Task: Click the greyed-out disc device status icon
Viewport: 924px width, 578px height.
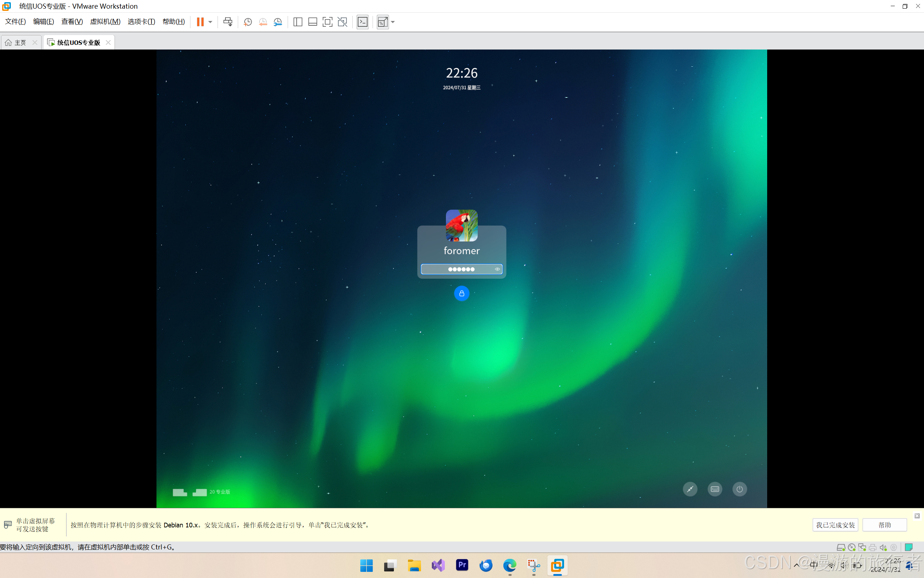Action: [893, 547]
